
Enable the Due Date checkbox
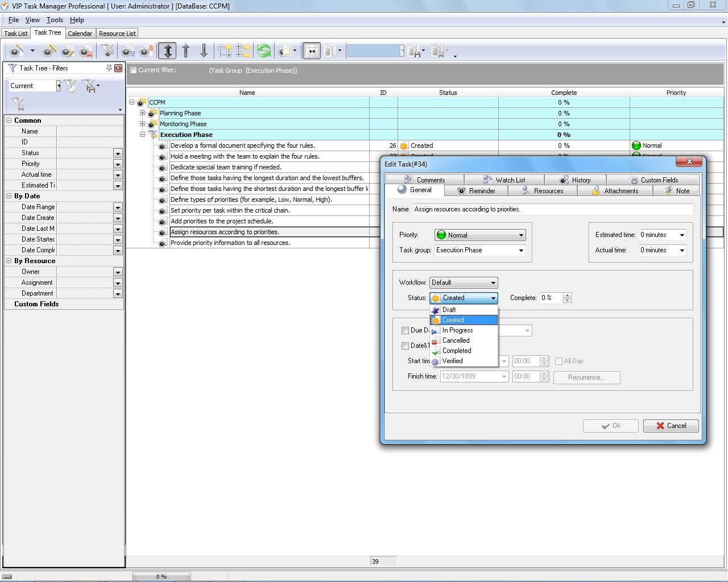tap(405, 330)
